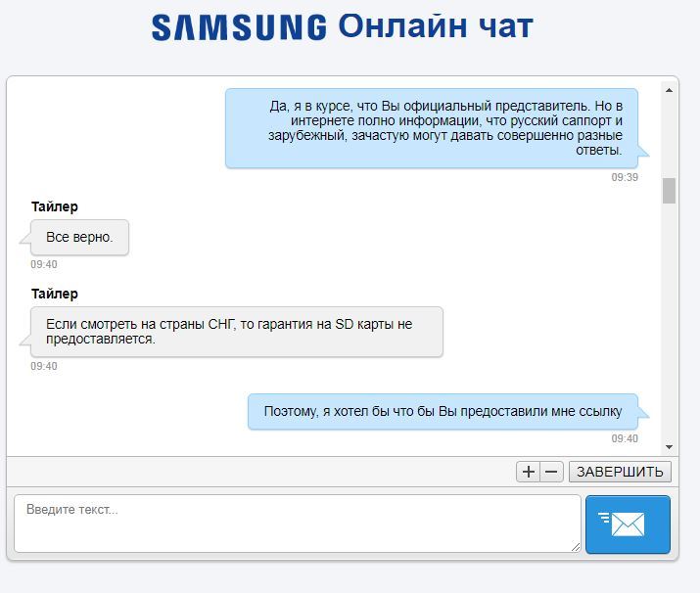Viewport: 700px width, 593px height.
Task: Click the second Тайлер sender name
Action: (55, 294)
